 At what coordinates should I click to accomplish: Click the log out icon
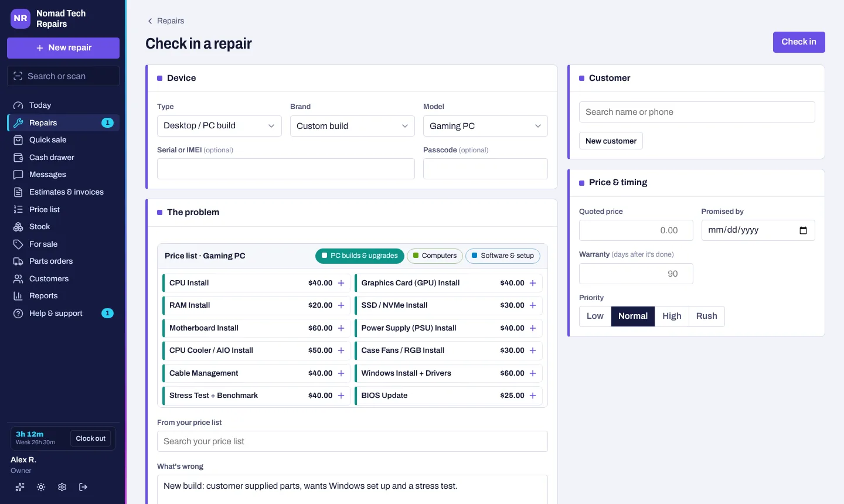[83, 487]
